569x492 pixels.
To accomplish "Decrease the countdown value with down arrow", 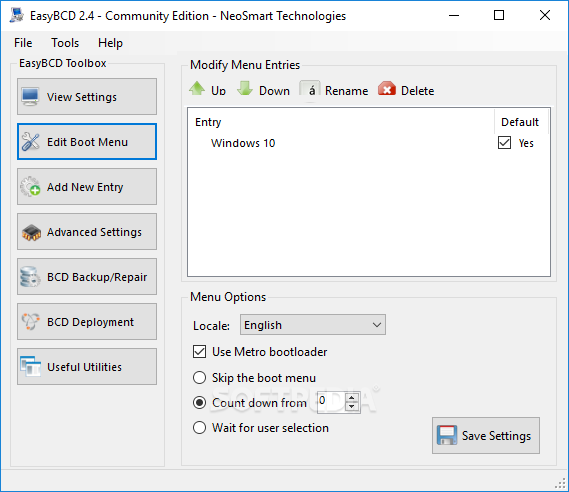I will [351, 406].
